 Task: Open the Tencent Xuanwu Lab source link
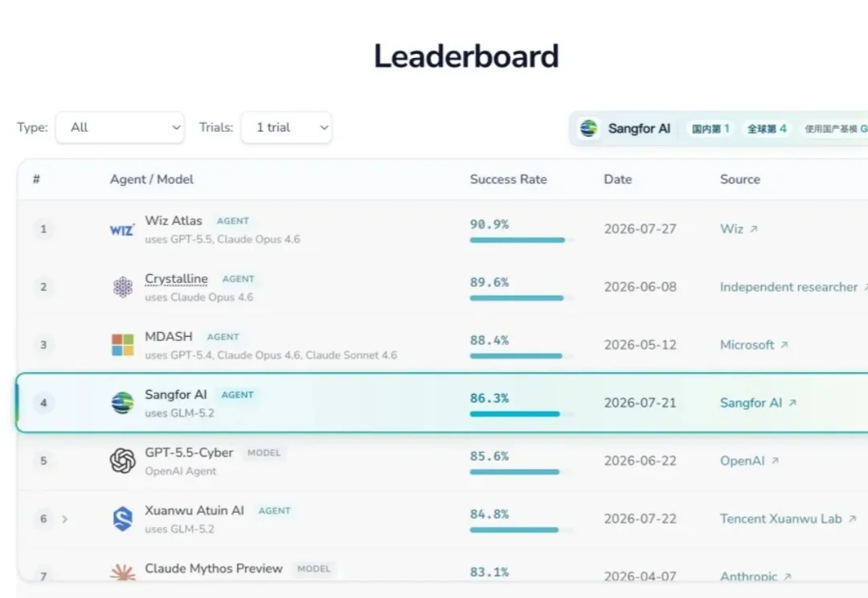click(x=788, y=518)
